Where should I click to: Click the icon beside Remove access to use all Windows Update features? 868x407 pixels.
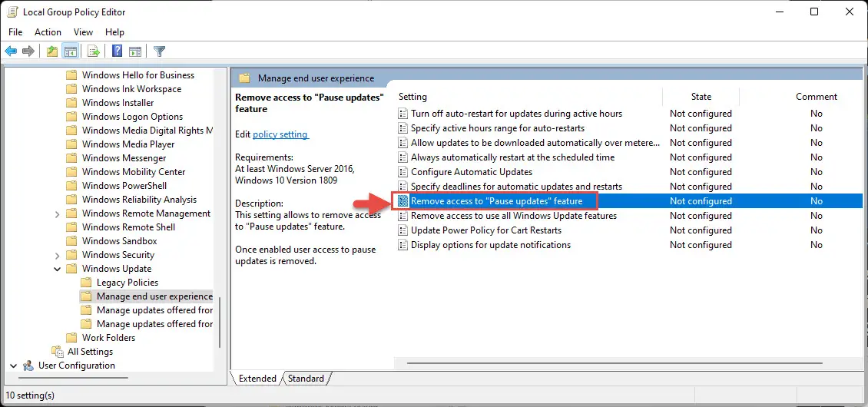coord(403,216)
